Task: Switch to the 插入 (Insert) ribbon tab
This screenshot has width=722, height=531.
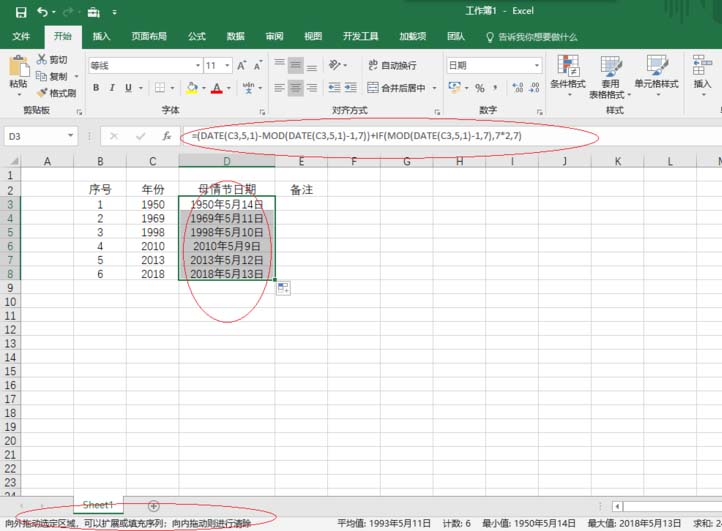Action: pyautogui.click(x=101, y=37)
